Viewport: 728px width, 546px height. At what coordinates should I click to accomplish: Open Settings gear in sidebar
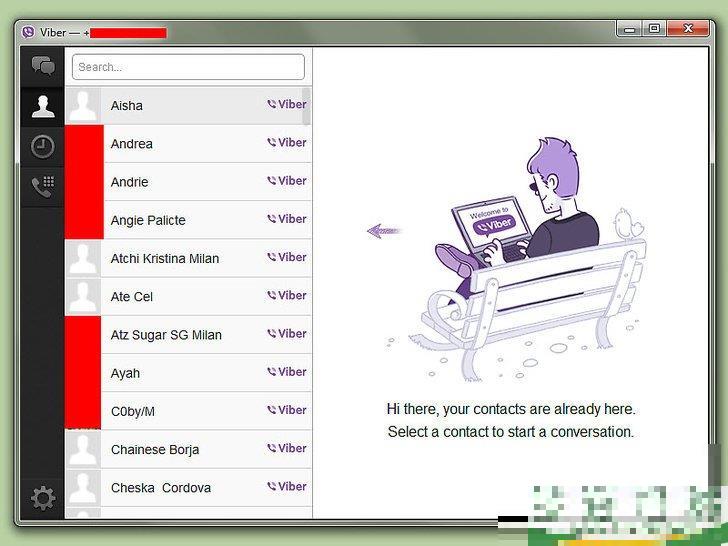tap(43, 498)
